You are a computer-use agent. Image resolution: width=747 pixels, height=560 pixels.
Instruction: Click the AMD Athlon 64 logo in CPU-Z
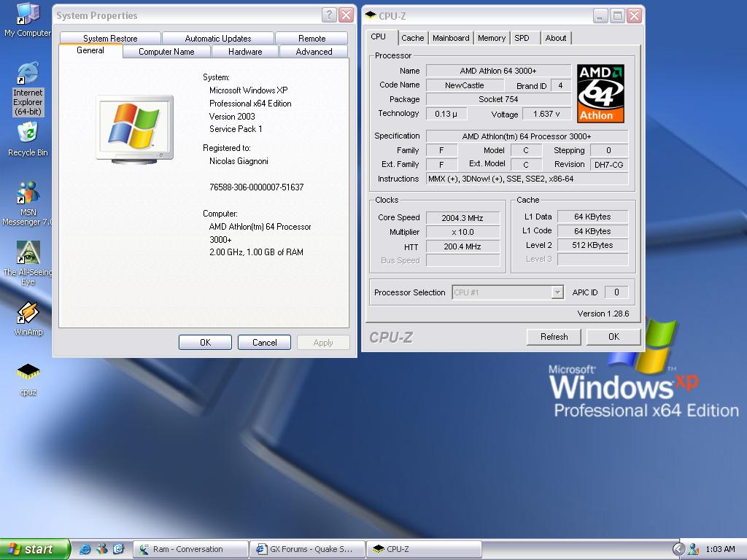click(601, 94)
